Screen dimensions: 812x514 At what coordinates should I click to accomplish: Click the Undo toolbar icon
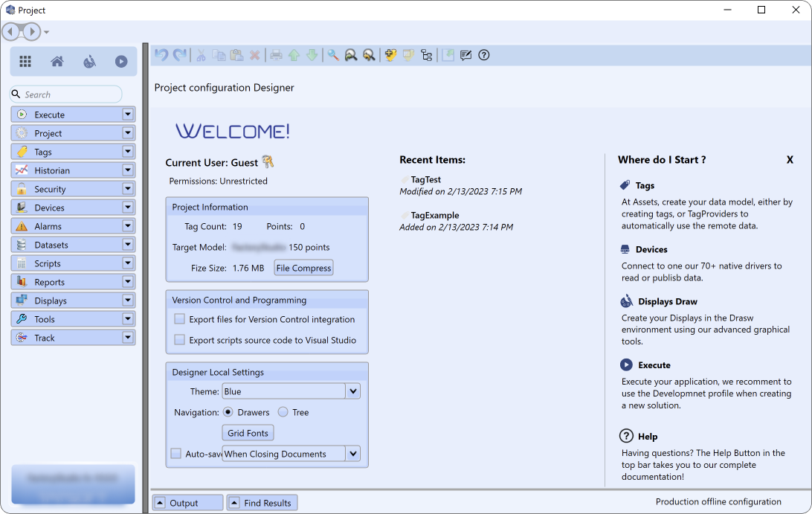161,55
